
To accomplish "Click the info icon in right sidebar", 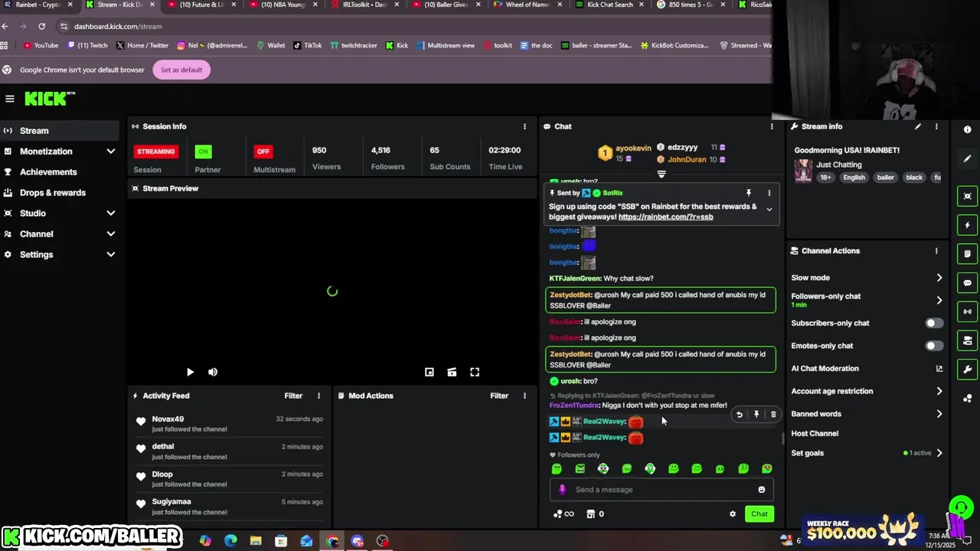I will (x=968, y=129).
